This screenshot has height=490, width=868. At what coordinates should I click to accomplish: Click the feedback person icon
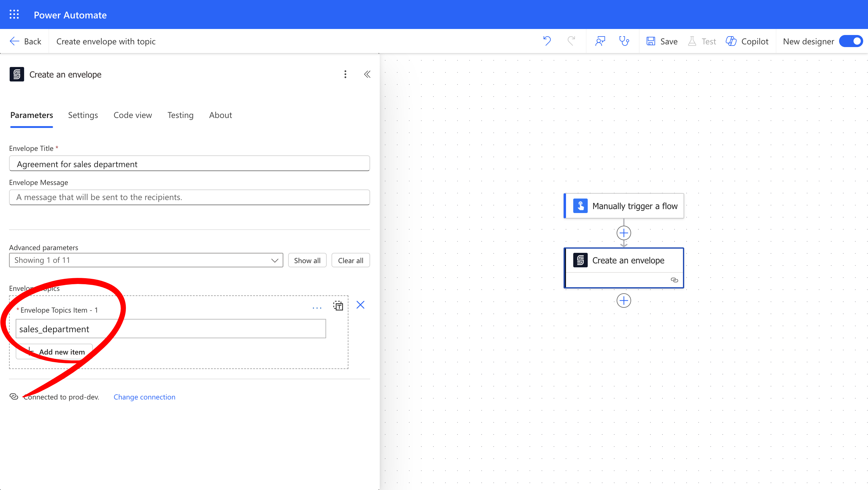pos(600,41)
